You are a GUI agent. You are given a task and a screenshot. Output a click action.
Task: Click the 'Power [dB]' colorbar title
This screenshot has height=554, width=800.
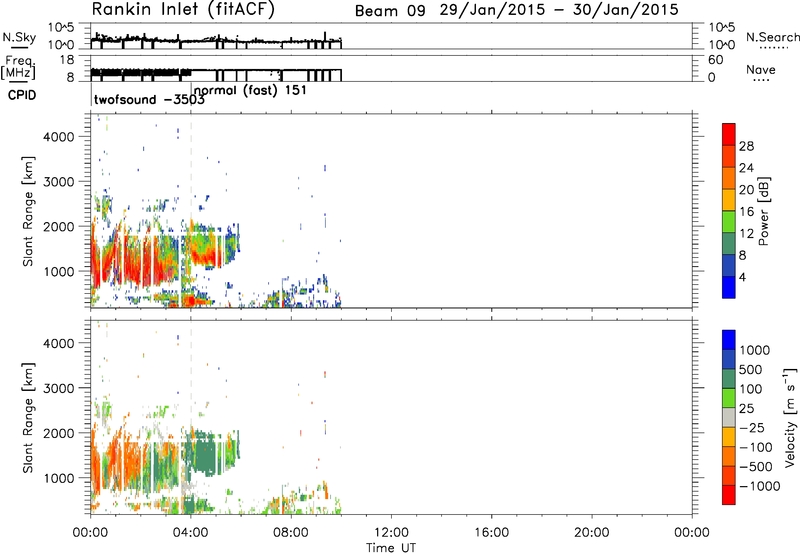(763, 211)
